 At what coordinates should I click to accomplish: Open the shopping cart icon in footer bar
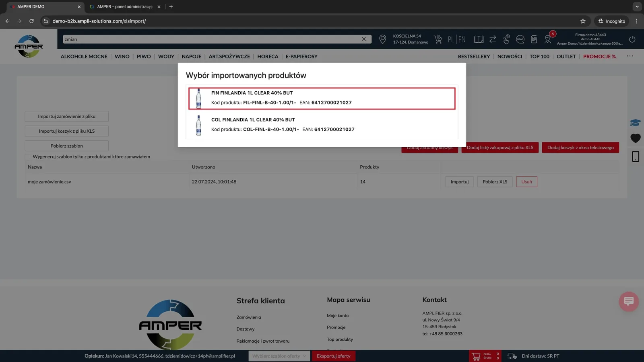pos(476,356)
